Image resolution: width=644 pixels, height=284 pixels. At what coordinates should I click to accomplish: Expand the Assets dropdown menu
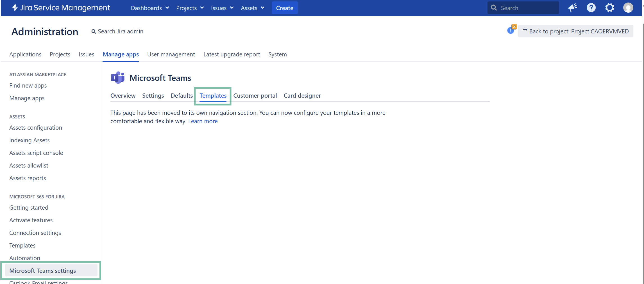[x=252, y=8]
